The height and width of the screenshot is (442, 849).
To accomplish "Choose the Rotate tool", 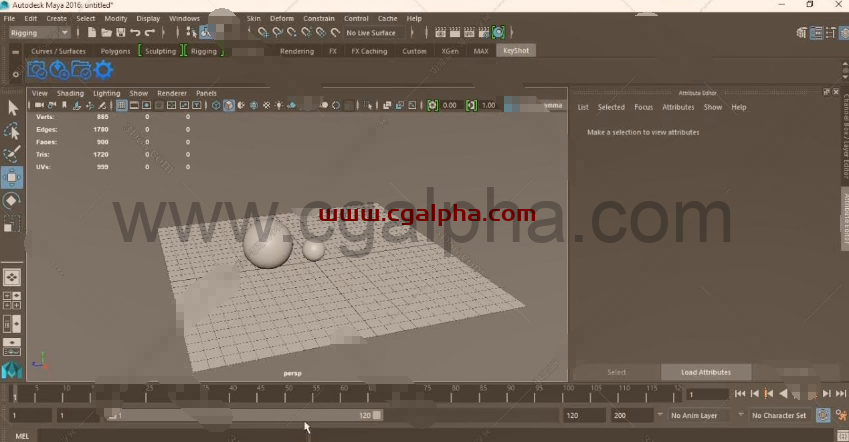I will click(12, 200).
